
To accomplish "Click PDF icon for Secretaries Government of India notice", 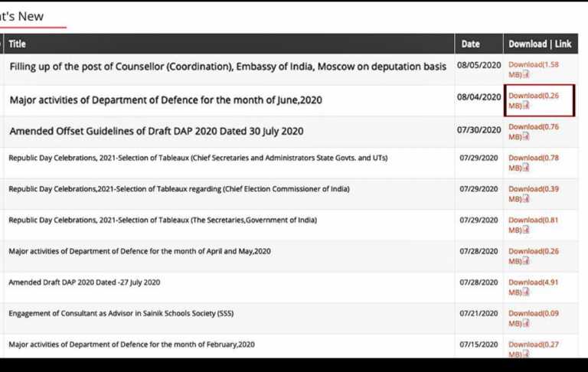I will point(526,230).
